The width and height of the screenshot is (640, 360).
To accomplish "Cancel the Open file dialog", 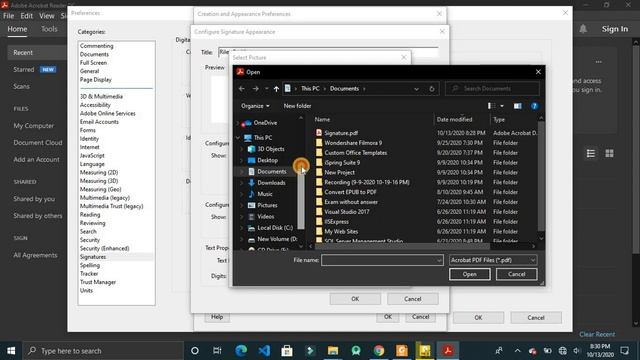I will (x=516, y=274).
